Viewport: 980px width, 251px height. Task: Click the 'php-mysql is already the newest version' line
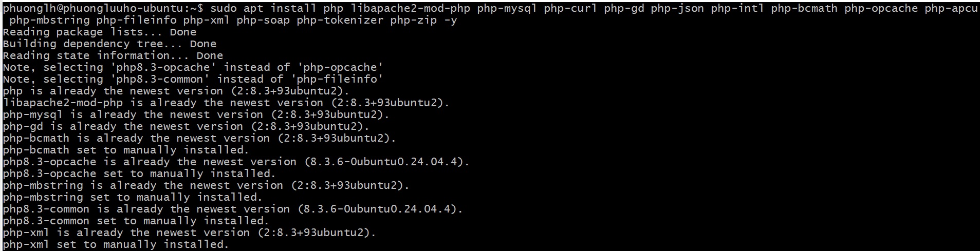pyautogui.click(x=196, y=114)
